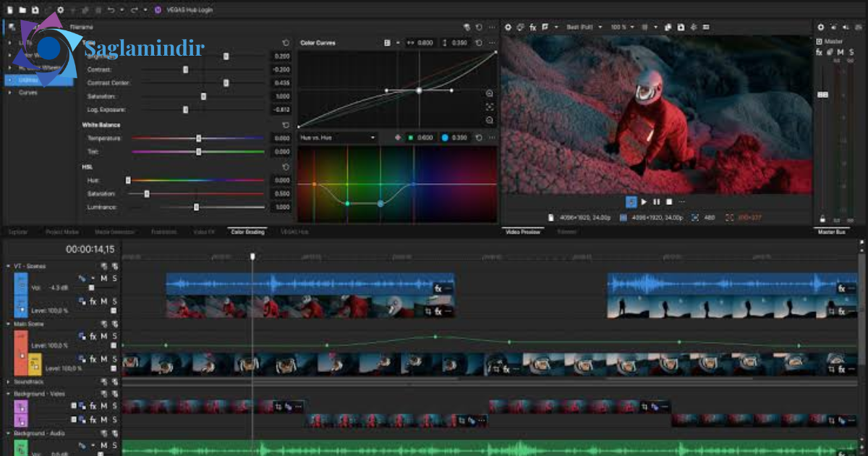Reset the Hue vs. Hue curve
The height and width of the screenshot is (456, 868).
(479, 138)
